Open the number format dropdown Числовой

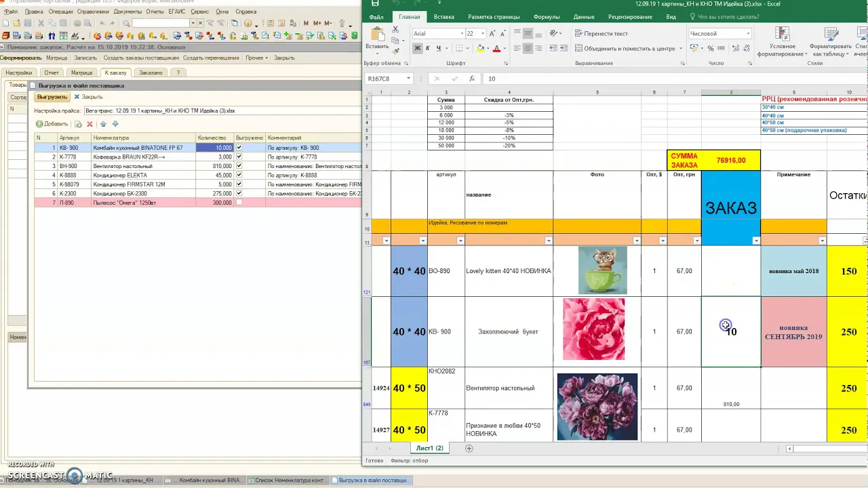pyautogui.click(x=749, y=33)
